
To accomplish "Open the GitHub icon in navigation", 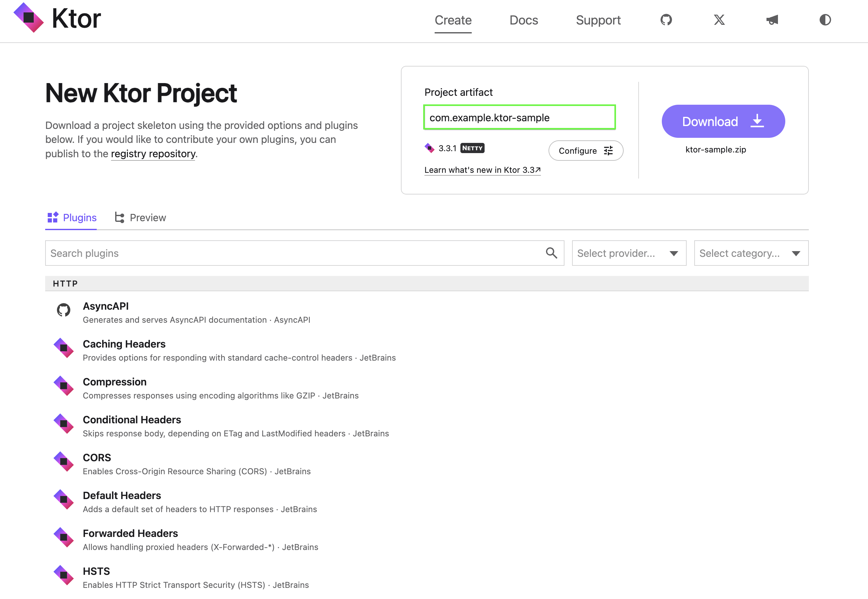I will pyautogui.click(x=666, y=20).
